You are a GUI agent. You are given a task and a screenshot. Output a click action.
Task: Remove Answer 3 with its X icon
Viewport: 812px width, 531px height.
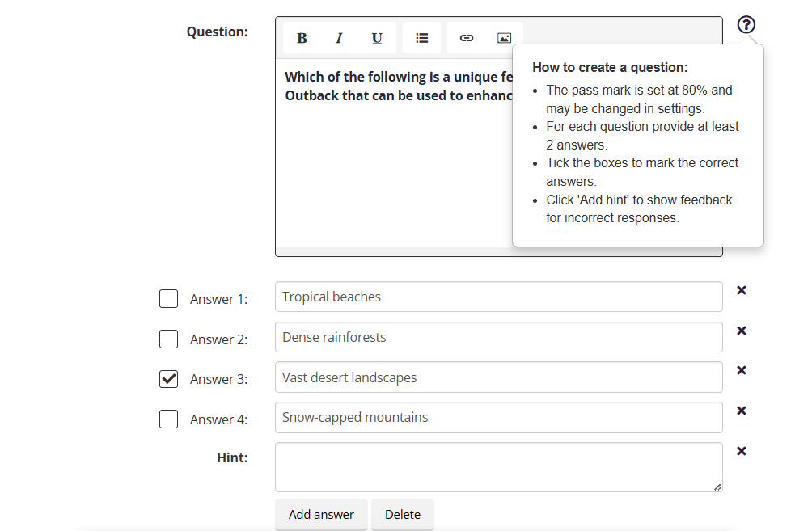point(741,370)
